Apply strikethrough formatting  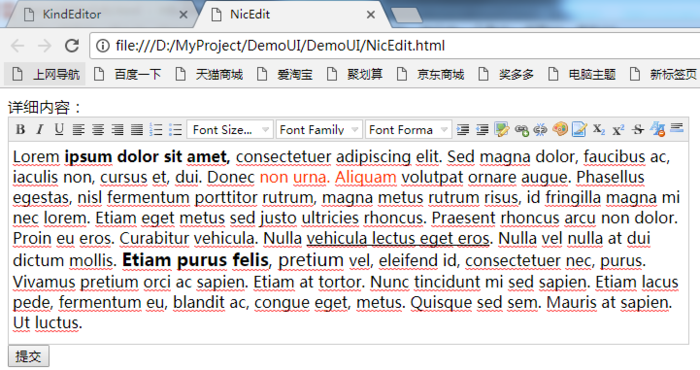638,129
